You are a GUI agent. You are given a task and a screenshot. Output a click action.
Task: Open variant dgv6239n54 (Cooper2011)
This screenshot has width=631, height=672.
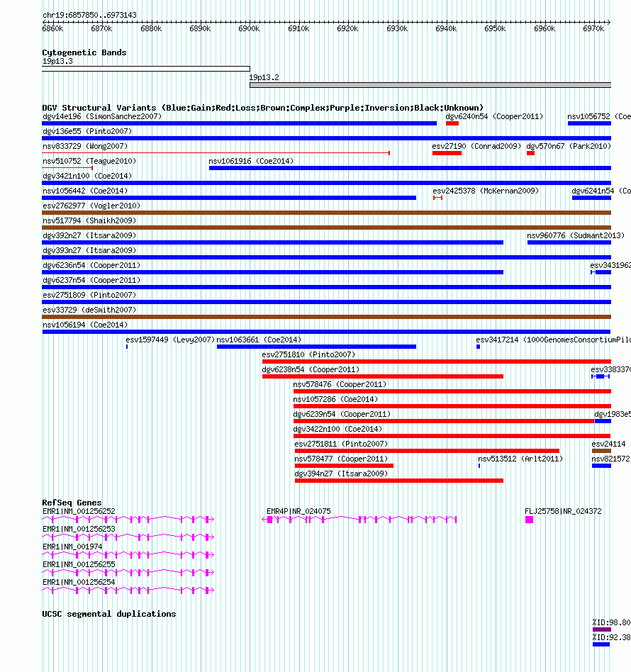tap(342, 415)
